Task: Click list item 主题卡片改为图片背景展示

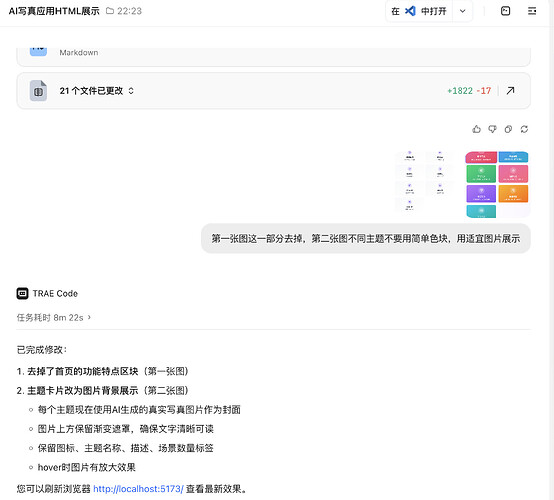Action: pos(102,390)
